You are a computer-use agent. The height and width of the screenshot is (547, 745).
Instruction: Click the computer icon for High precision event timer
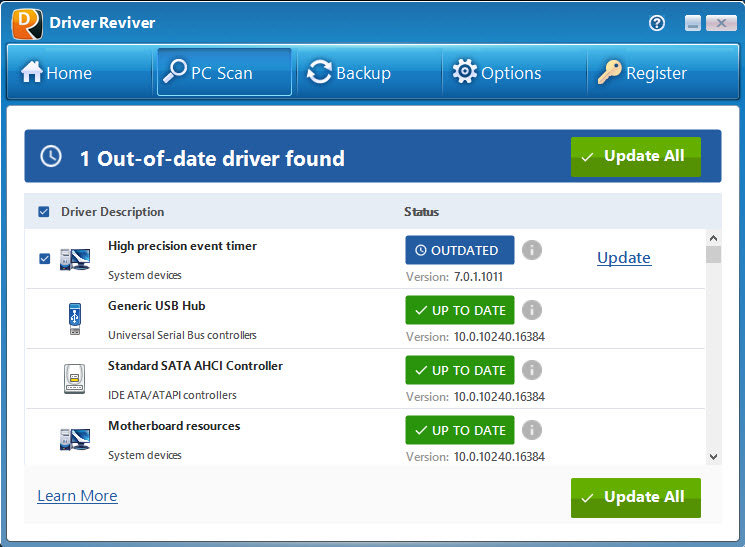click(75, 259)
